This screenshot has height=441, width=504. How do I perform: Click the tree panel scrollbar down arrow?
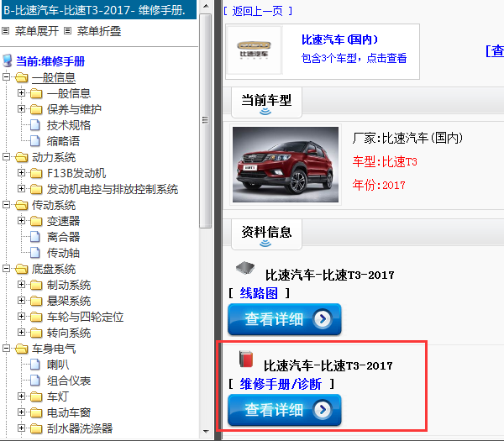coord(206,432)
